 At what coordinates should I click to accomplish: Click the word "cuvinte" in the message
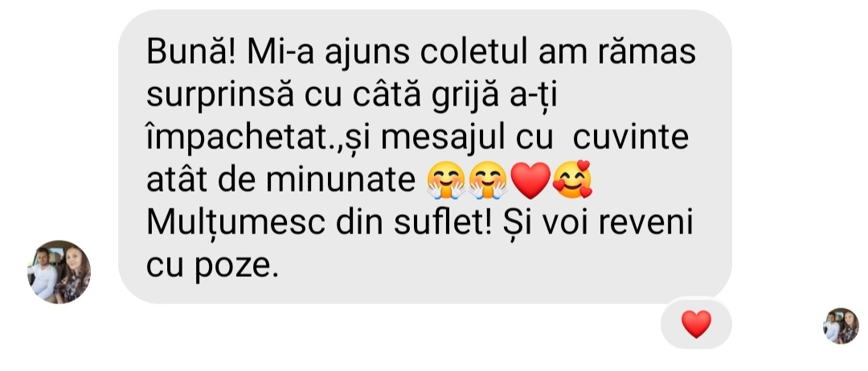[x=631, y=138]
